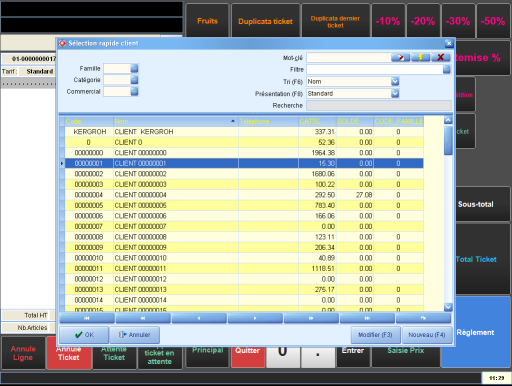Open the Famille lookup button
The height and width of the screenshot is (386, 512).
(134, 68)
